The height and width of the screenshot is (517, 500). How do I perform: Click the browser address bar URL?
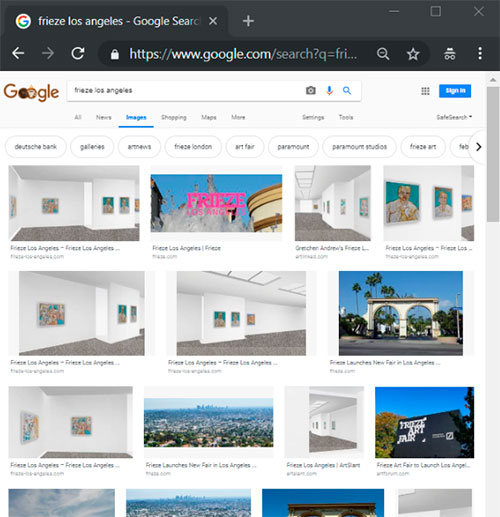coord(243,54)
